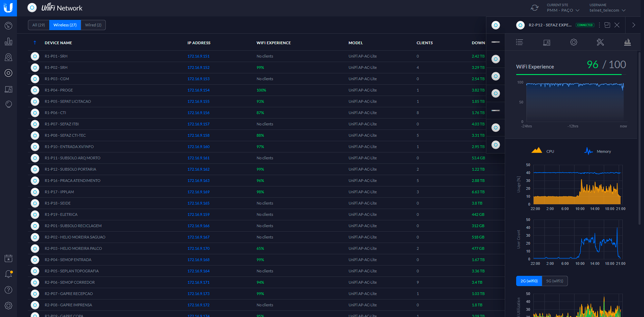Select row R2-P05 - SEPLAN TOPOGRAFIA

(266, 271)
